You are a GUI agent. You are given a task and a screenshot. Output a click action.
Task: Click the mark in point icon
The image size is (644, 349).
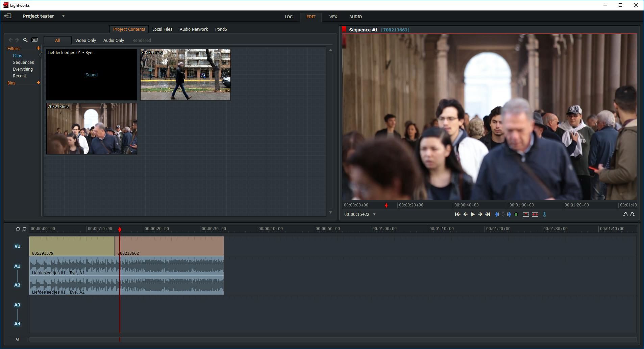(497, 214)
